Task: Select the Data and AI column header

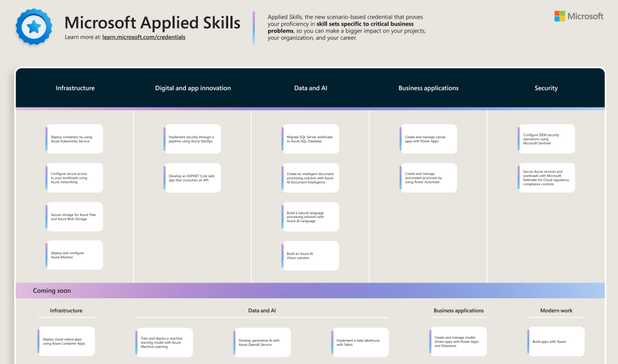Action: 311,88
